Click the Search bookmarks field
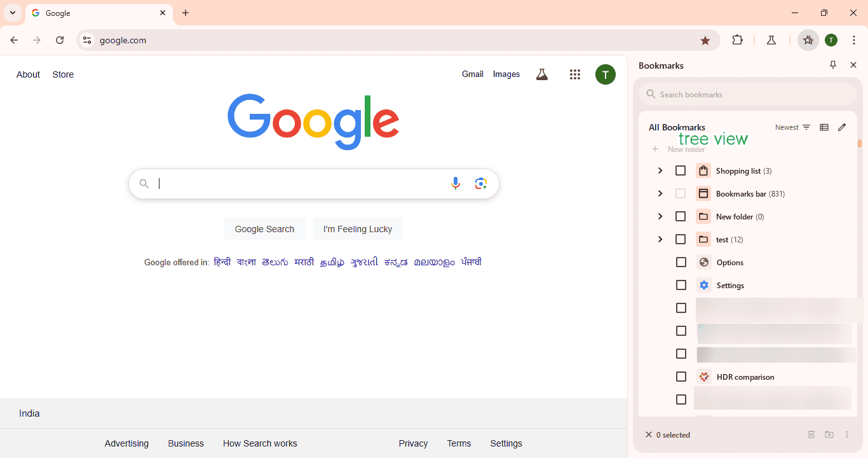Image resolution: width=868 pixels, height=458 pixels. coord(748,94)
